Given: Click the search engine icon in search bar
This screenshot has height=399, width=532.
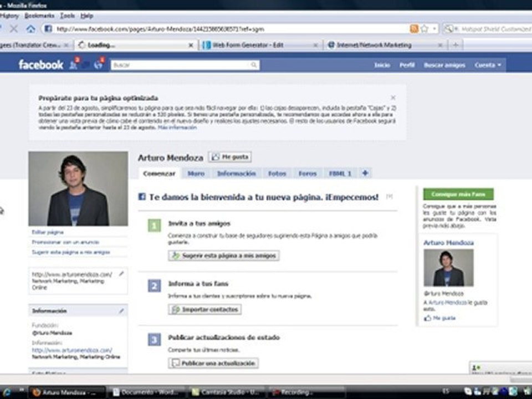Looking at the screenshot, I should point(448,29).
